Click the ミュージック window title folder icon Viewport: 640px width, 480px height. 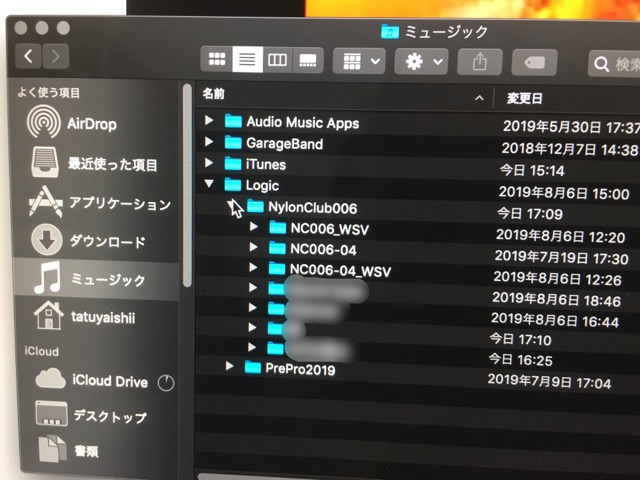pyautogui.click(x=390, y=31)
